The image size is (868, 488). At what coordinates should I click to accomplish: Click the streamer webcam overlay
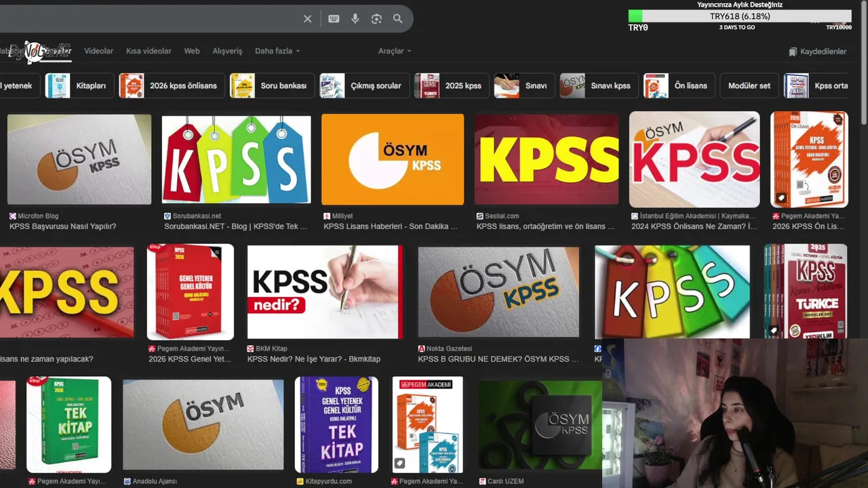click(735, 413)
